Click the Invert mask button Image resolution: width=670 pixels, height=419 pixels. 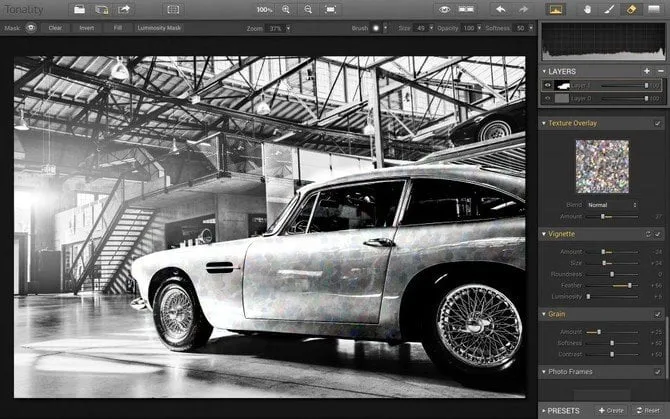coord(87,28)
